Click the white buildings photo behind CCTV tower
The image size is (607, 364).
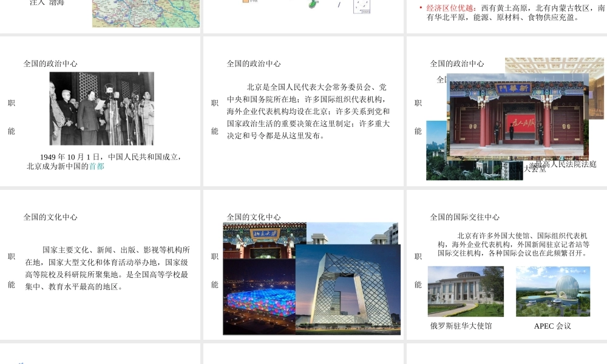point(352,233)
